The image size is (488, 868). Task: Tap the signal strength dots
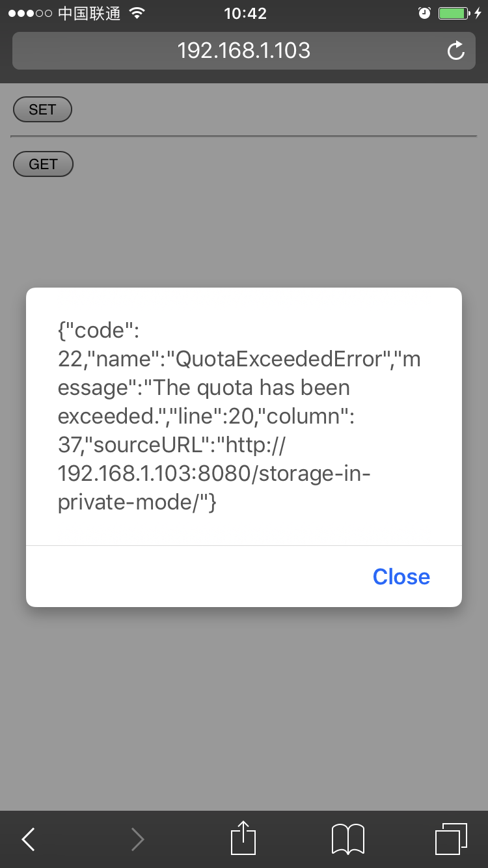30,13
